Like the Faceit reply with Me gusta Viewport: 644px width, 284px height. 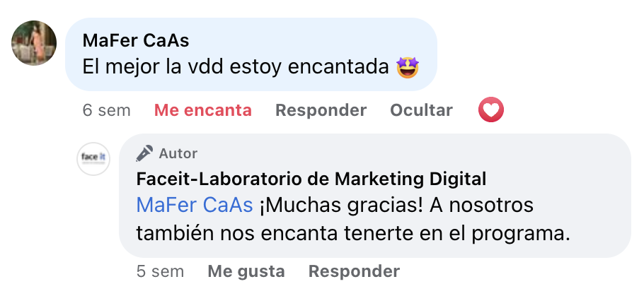click(x=246, y=271)
